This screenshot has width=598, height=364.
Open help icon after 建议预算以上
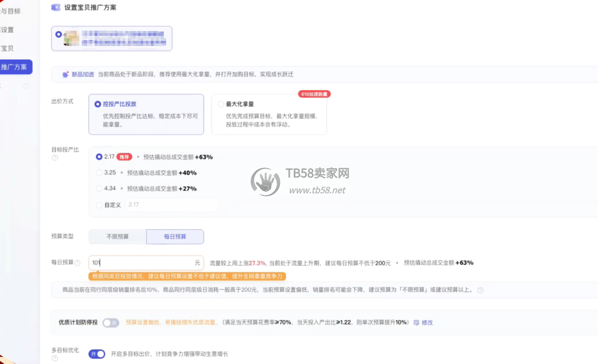point(480,290)
